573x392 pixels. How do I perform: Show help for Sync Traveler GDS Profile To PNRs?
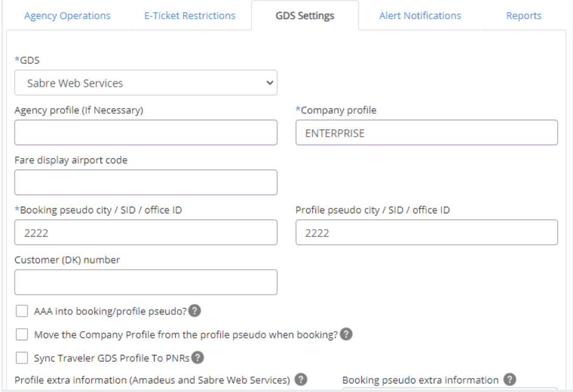198,358
